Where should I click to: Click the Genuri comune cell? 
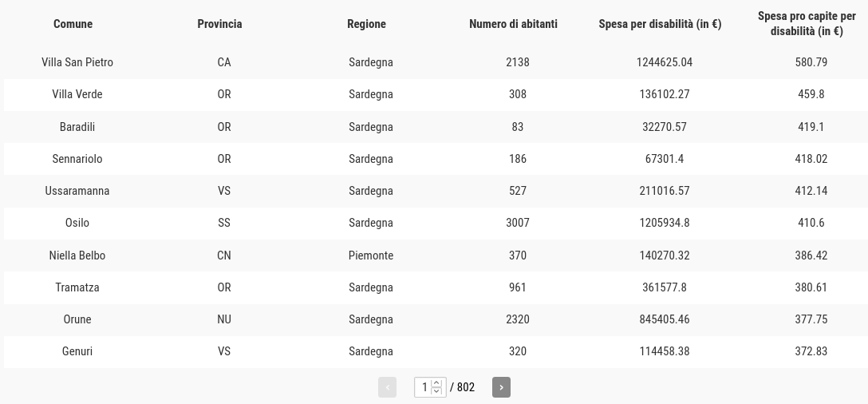(x=77, y=351)
